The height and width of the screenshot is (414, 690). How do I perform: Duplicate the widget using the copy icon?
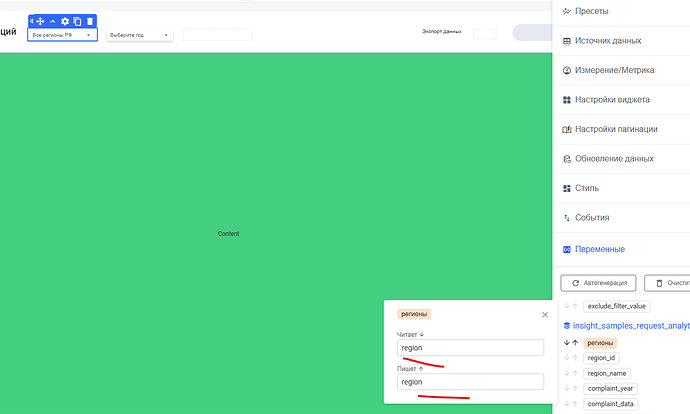[x=77, y=21]
